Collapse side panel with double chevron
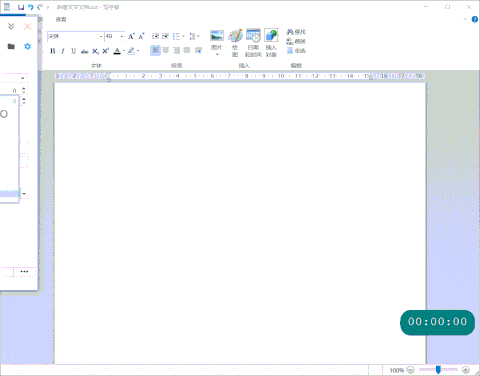Viewport: 480px width, 376px height. point(11,26)
